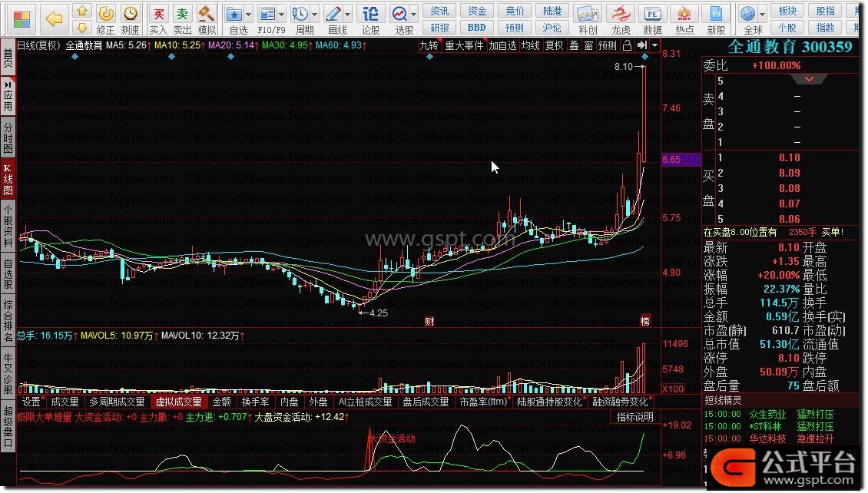Screen dimensions: 868x493
Task: Open the 数据 PE data icon
Action: (653, 20)
